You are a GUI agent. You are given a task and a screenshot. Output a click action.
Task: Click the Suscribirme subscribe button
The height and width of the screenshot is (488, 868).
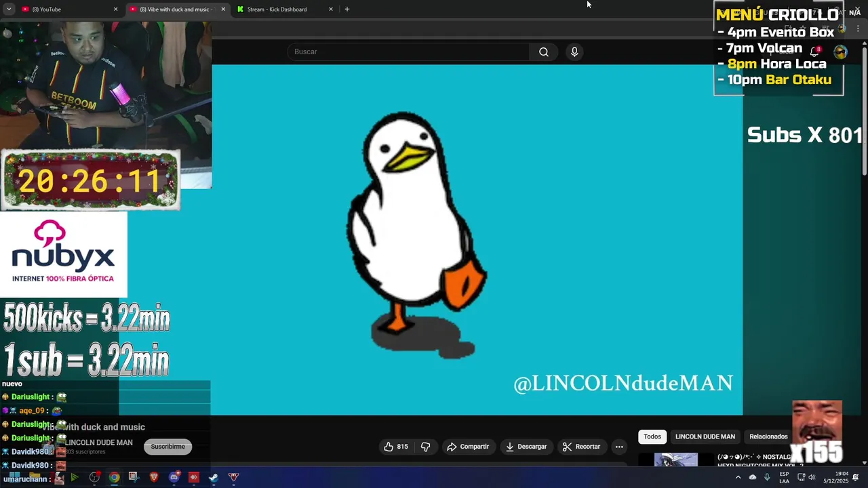point(168,447)
